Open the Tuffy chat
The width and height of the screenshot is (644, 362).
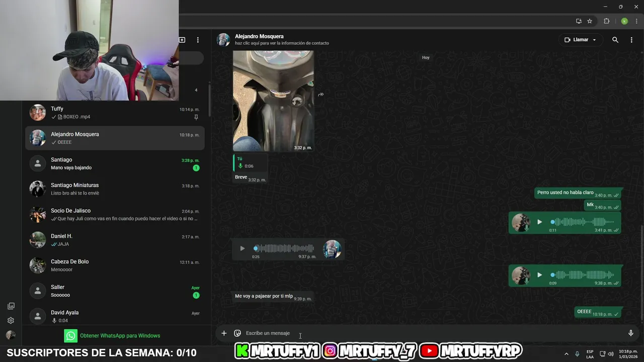[x=115, y=113]
